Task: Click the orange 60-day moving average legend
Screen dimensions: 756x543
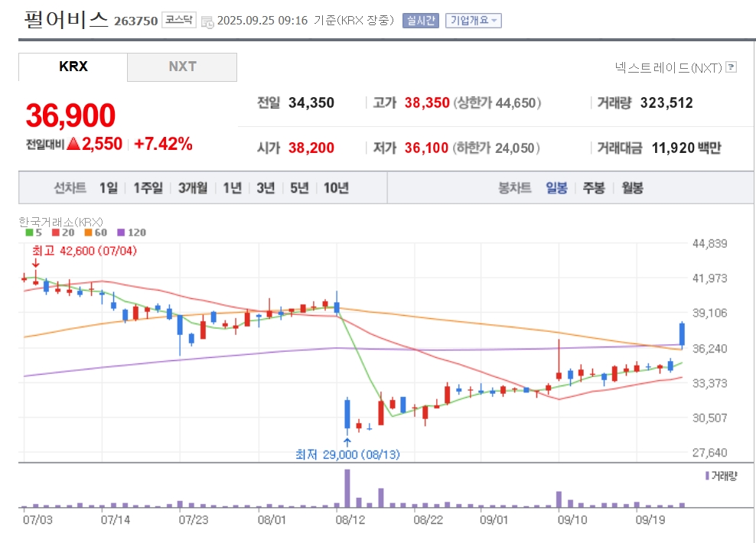Action: tap(96, 232)
